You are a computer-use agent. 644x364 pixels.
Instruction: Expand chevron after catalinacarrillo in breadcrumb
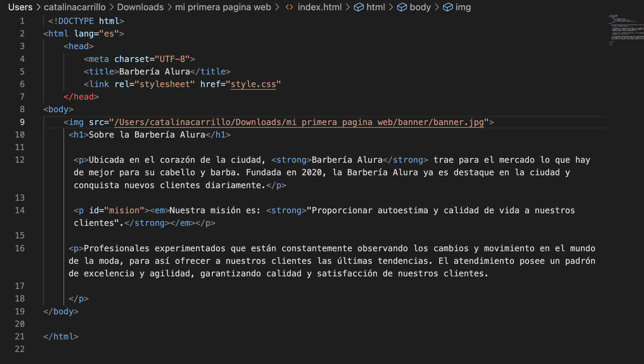(x=112, y=7)
